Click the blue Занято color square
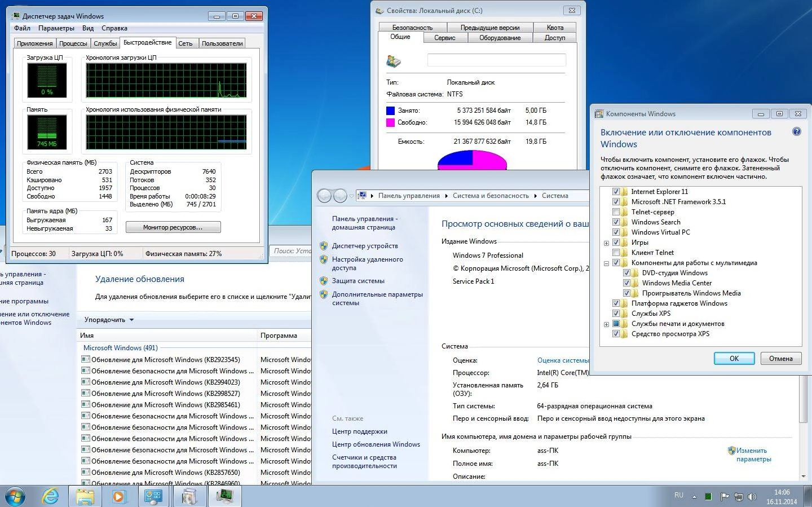Image resolution: width=812 pixels, height=507 pixels. [x=390, y=111]
